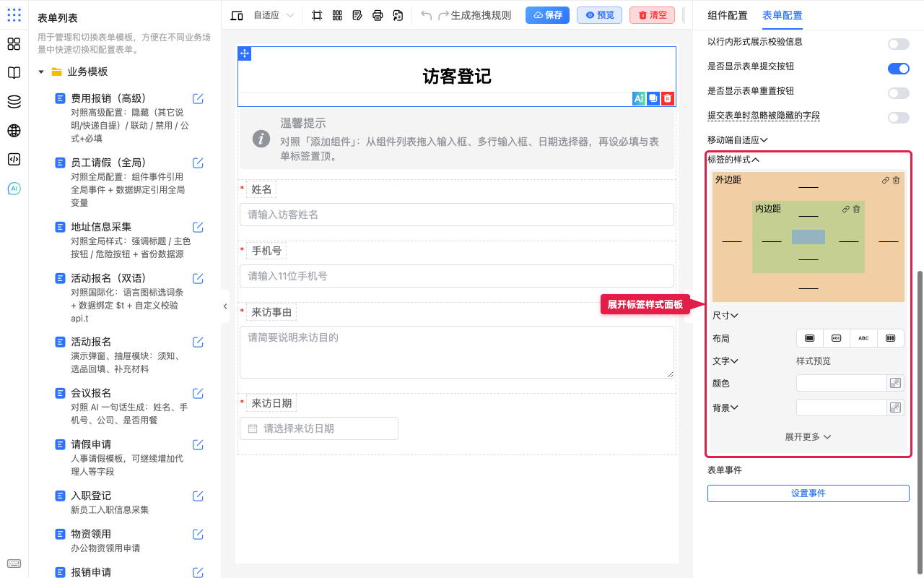This screenshot has height=578, width=924.
Task: Click the undo arrow in the toolbar
Action: point(426,15)
